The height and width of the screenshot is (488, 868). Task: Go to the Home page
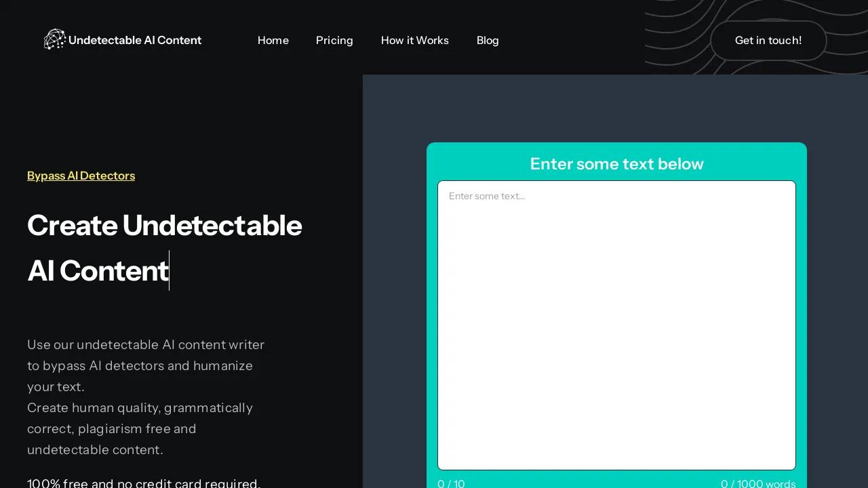[x=273, y=41]
